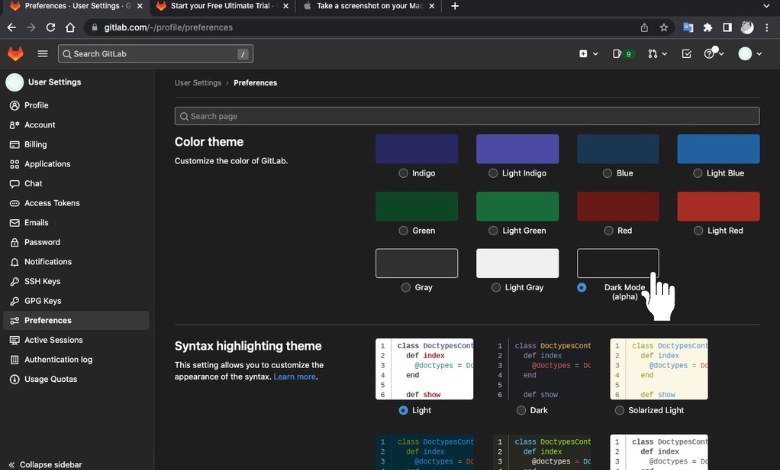Click the Applications grid icon

pyautogui.click(x=14, y=164)
